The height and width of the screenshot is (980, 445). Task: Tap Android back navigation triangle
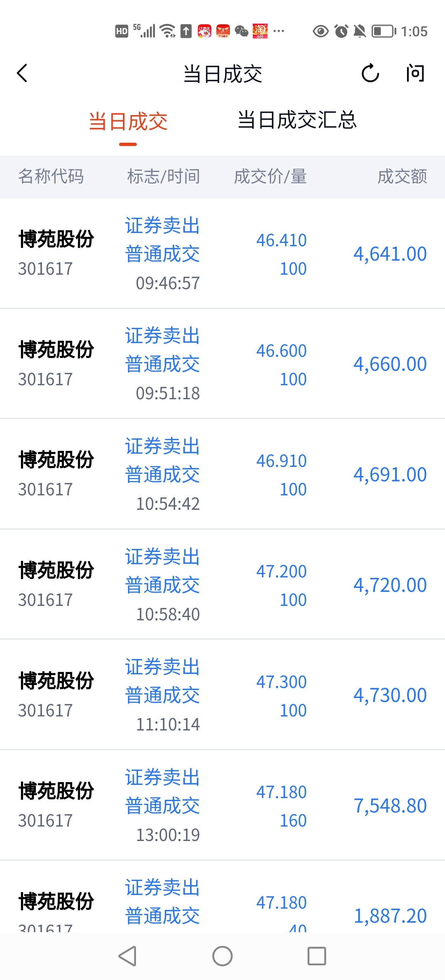[x=127, y=956]
